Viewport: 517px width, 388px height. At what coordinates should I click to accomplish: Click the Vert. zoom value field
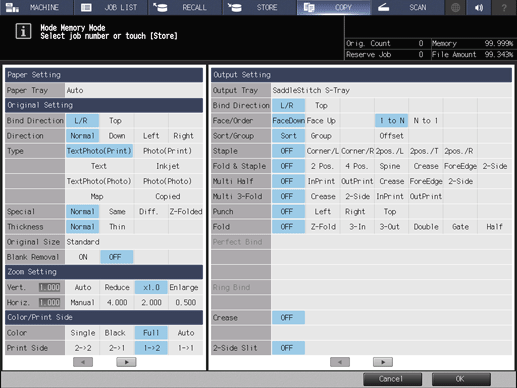point(50,287)
